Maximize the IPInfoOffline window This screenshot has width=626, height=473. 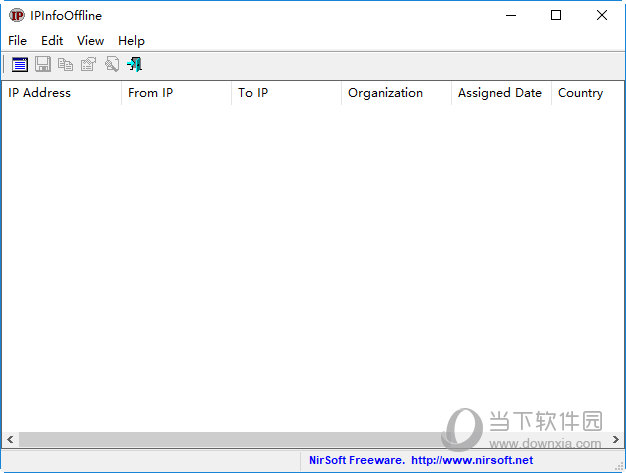click(556, 16)
